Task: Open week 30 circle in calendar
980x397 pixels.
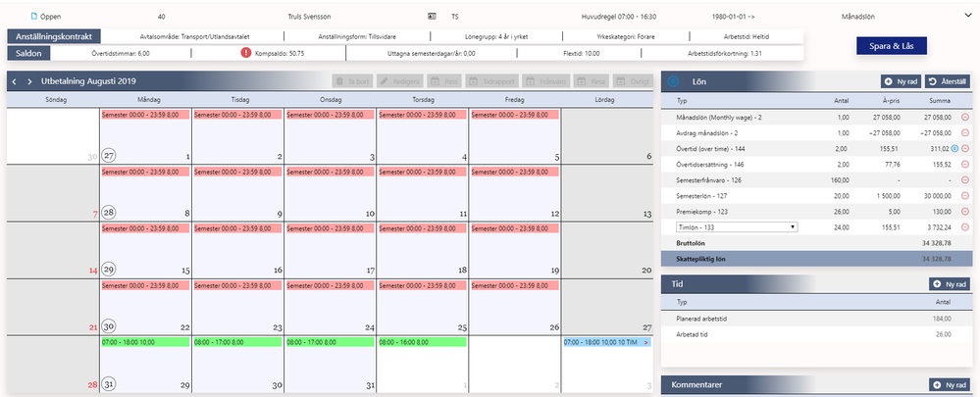Action: click(109, 325)
